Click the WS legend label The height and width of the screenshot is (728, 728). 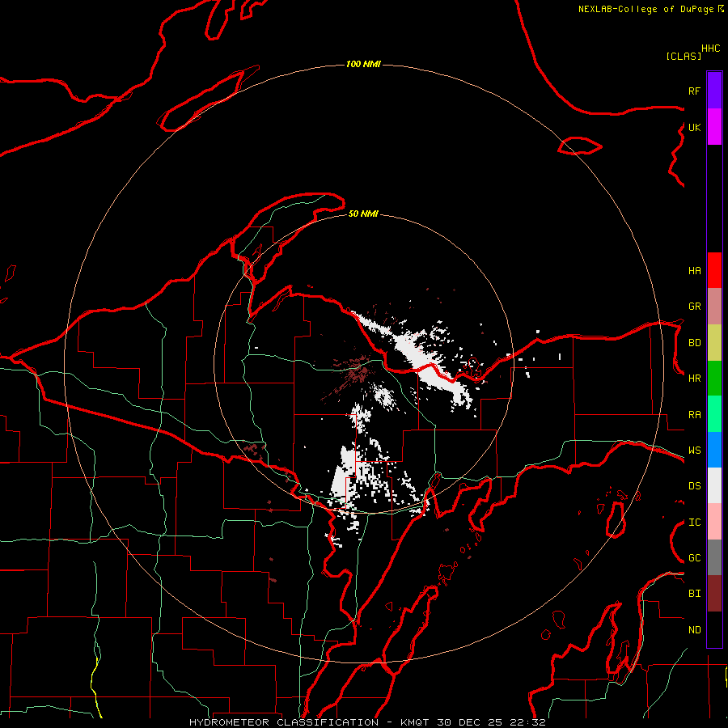coord(694,451)
